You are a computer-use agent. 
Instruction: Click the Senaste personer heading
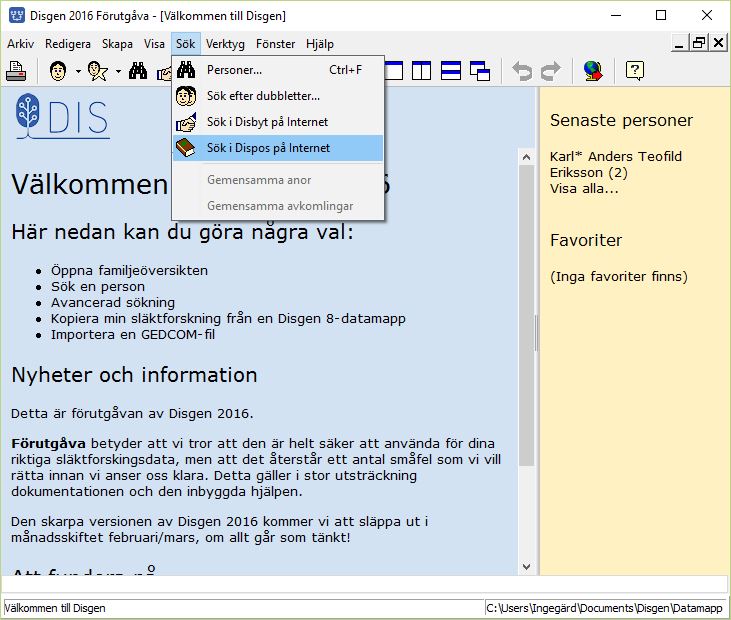point(621,120)
